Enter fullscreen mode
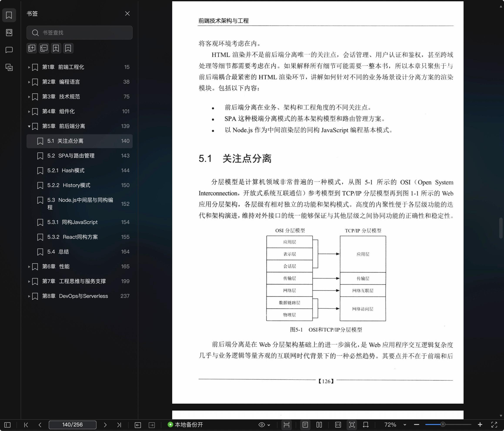 point(494,425)
